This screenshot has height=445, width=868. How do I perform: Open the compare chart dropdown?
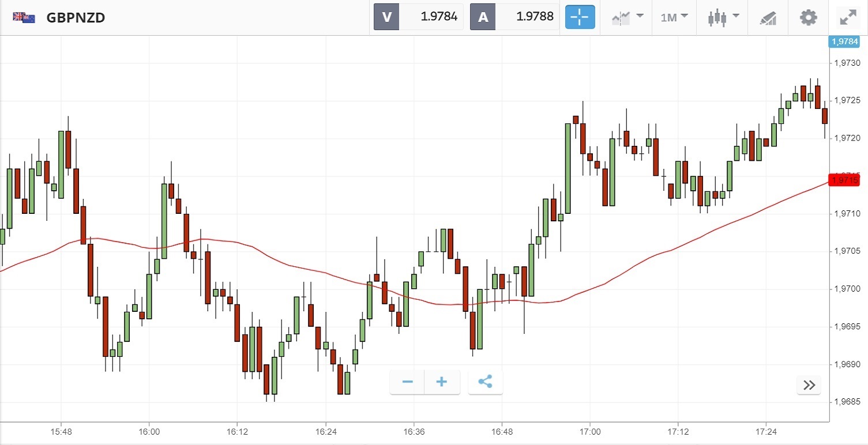627,17
